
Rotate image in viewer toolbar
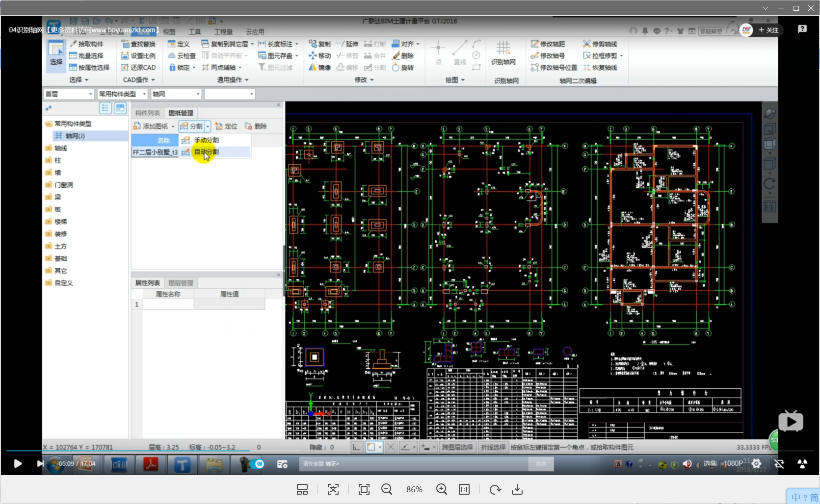coord(495,489)
